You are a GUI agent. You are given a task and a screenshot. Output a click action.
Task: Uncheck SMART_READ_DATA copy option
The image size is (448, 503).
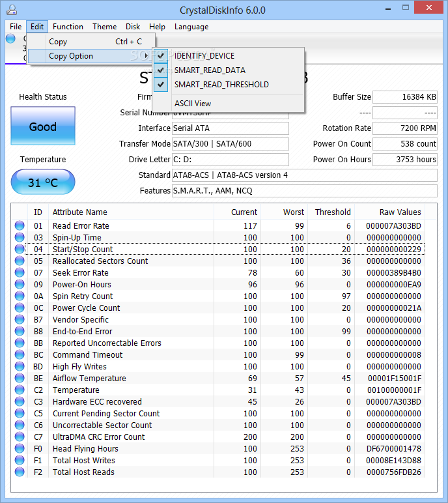click(229, 70)
